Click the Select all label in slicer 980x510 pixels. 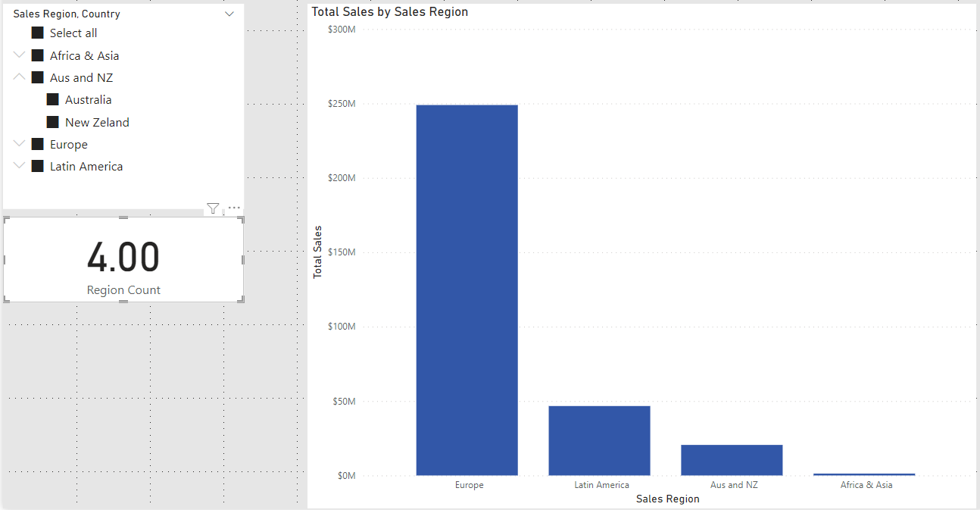pyautogui.click(x=73, y=33)
